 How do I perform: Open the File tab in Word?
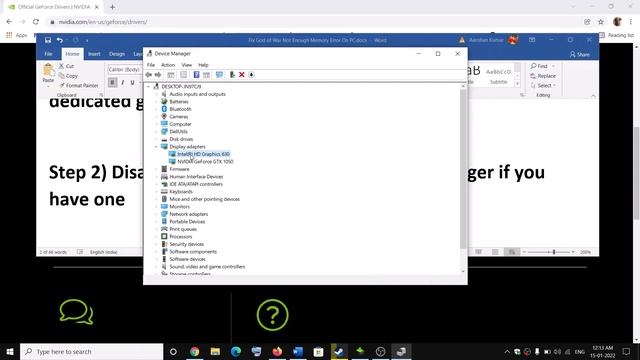click(48, 54)
